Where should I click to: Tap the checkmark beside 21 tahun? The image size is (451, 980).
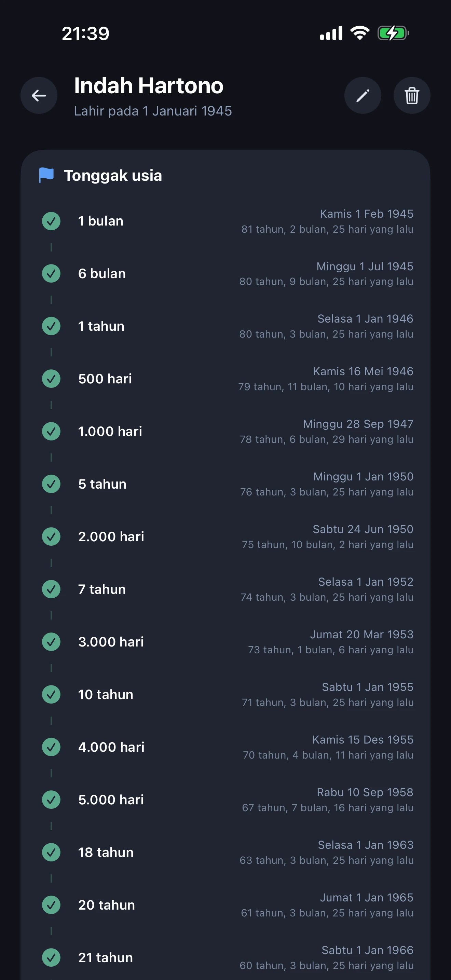[x=51, y=957]
